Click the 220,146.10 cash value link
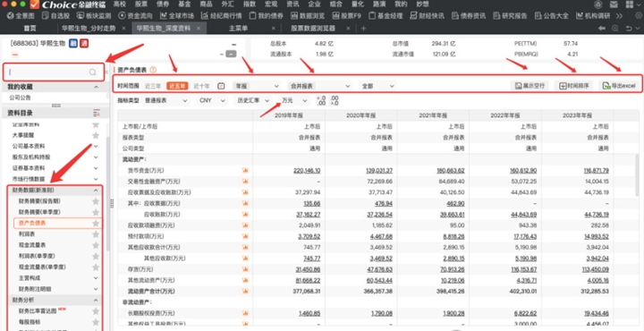Image resolution: width=644 pixels, height=331 pixels. 307,170
